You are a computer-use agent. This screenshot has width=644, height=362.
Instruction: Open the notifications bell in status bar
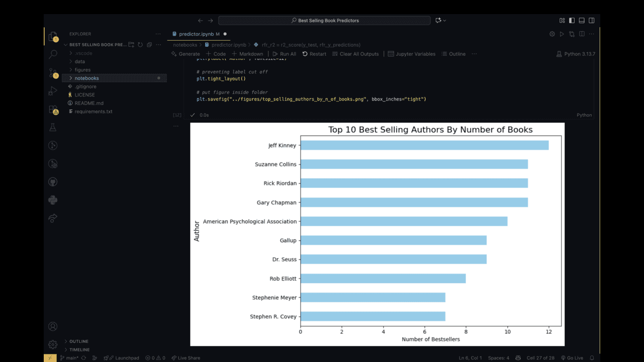pos(592,358)
